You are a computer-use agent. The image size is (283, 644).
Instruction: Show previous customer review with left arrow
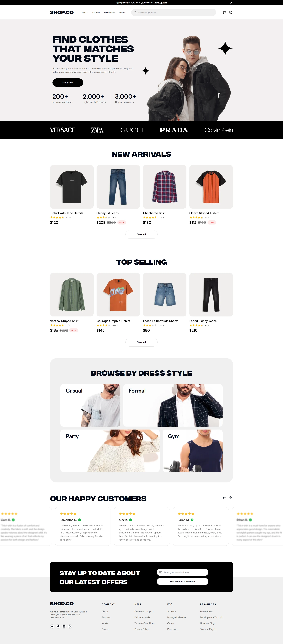coord(224,498)
